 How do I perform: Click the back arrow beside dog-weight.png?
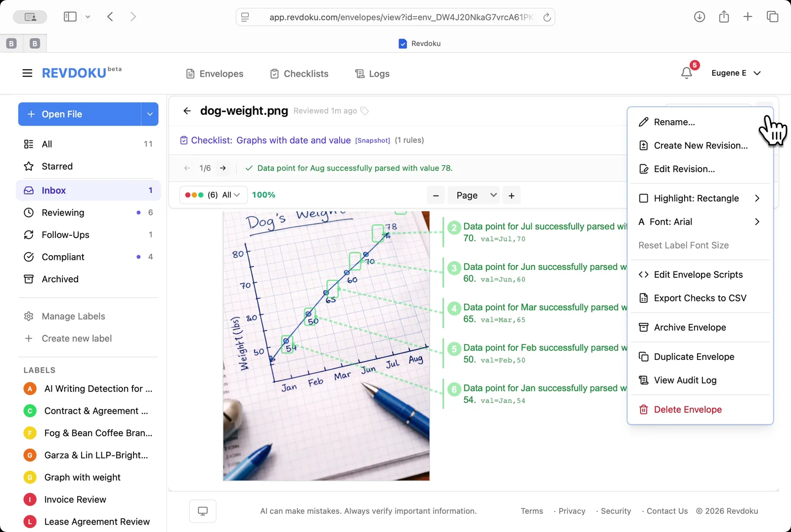pyautogui.click(x=187, y=111)
